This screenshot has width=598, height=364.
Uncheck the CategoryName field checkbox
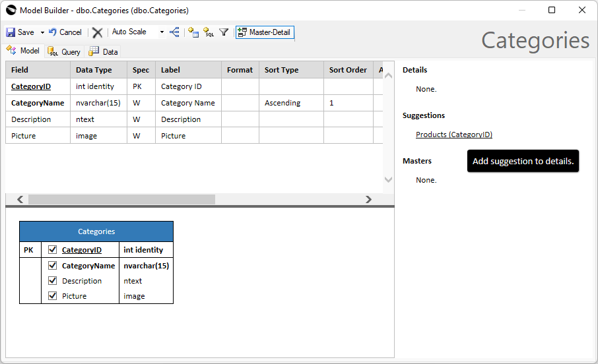53,266
